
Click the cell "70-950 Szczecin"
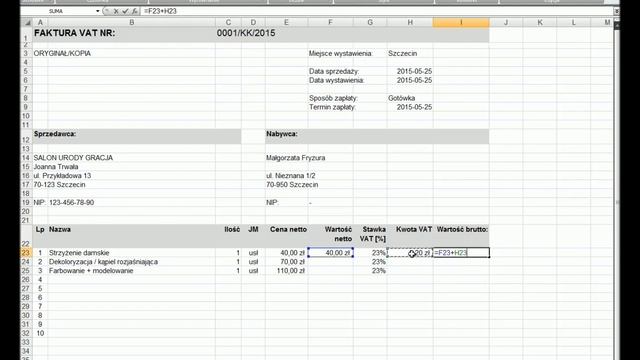tap(292, 184)
